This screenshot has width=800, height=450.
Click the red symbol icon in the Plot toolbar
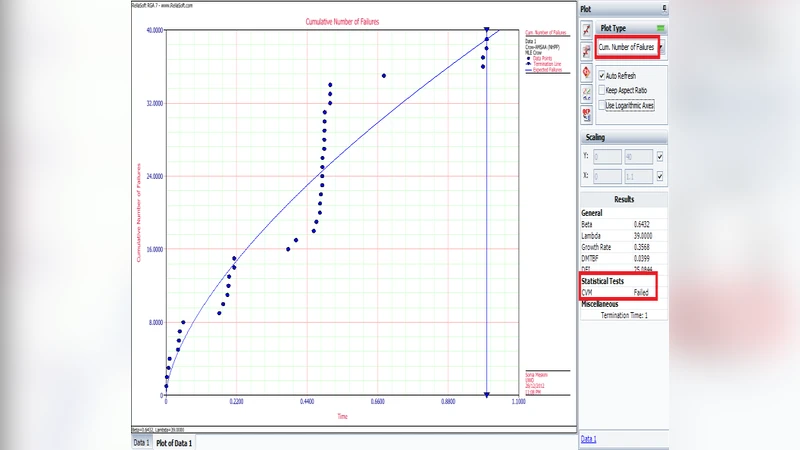click(586, 71)
